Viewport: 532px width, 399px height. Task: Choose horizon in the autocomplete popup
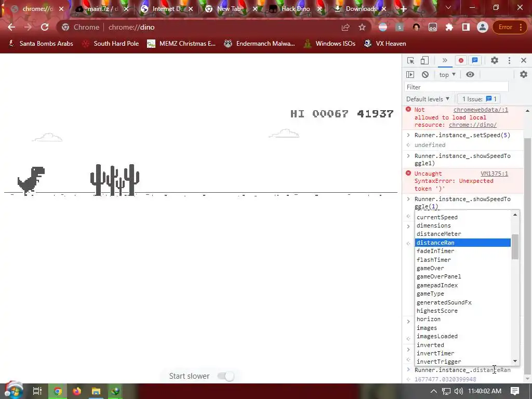tap(463, 320)
